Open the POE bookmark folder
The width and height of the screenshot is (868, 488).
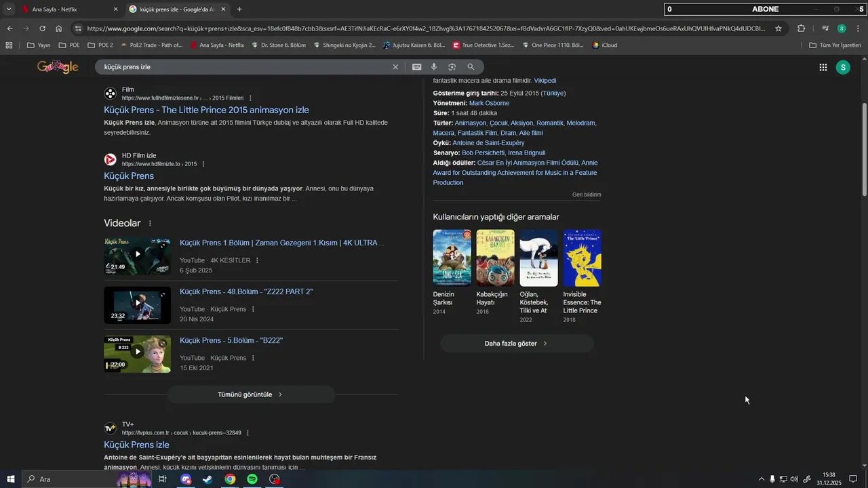(x=69, y=45)
